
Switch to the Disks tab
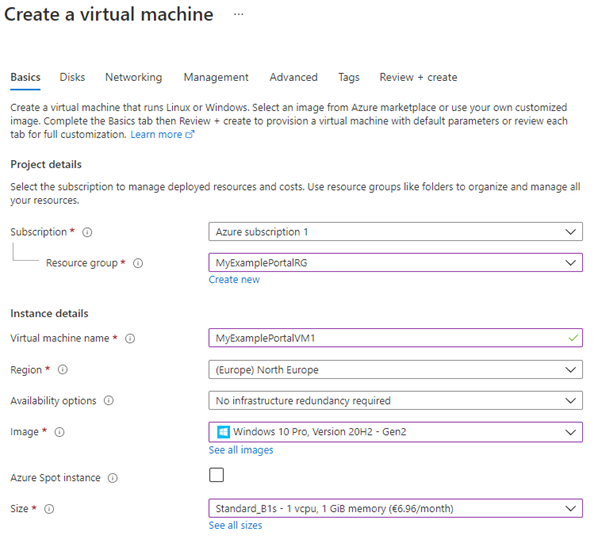tap(72, 77)
